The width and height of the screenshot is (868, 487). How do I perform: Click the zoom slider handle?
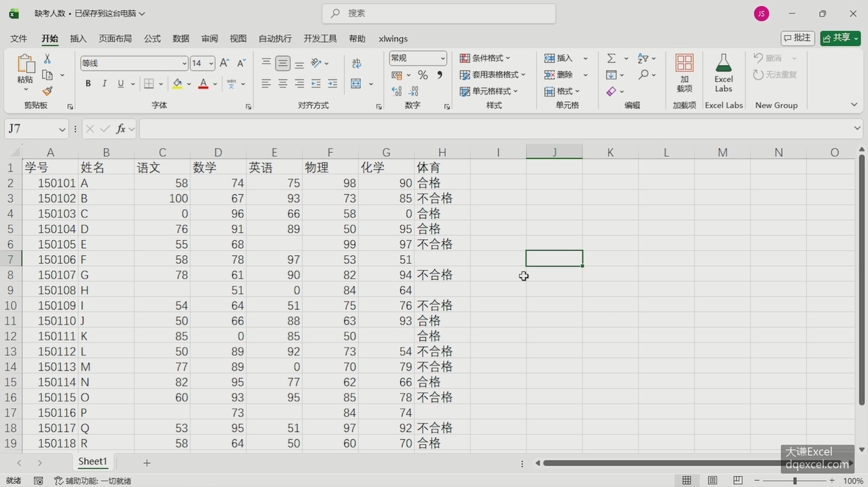point(795,481)
